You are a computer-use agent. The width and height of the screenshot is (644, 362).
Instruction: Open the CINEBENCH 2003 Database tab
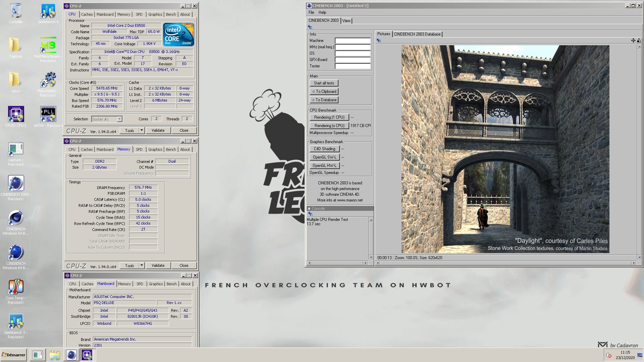(x=417, y=34)
